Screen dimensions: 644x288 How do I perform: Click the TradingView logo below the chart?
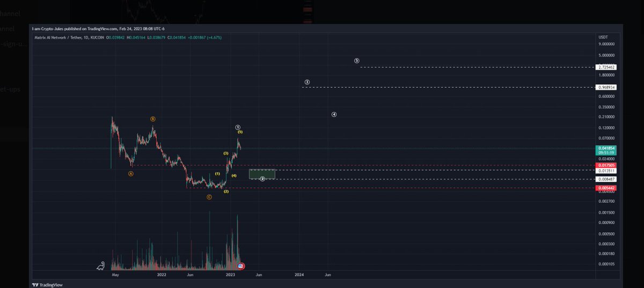(x=47, y=285)
